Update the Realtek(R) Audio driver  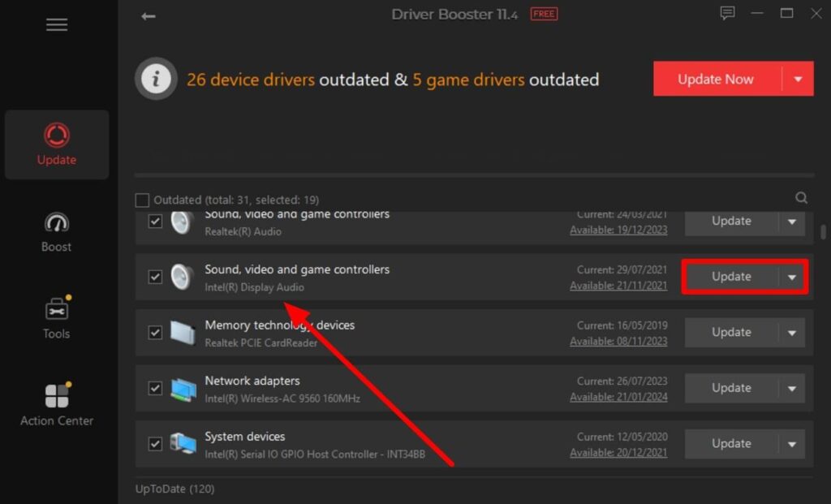point(731,222)
